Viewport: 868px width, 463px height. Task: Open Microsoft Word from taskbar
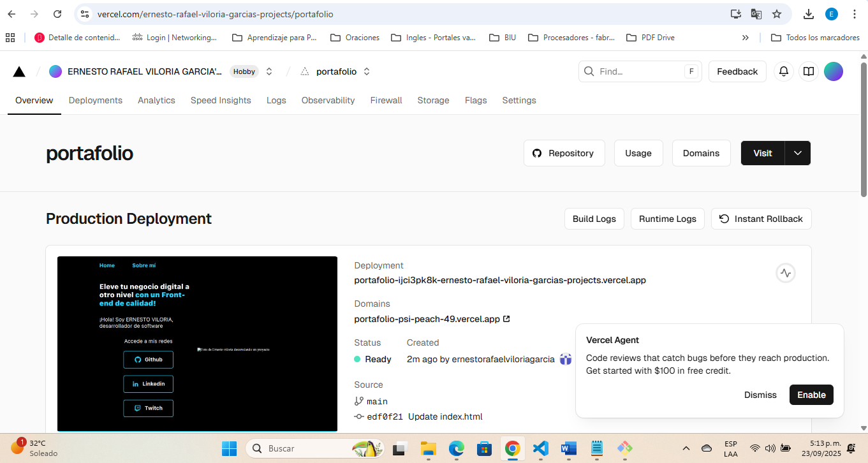tap(568, 448)
